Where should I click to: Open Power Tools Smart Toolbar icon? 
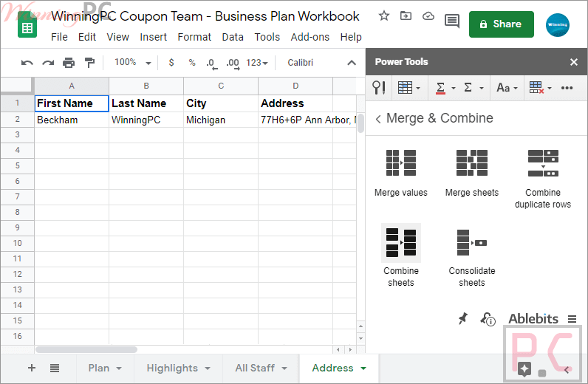tap(379, 88)
